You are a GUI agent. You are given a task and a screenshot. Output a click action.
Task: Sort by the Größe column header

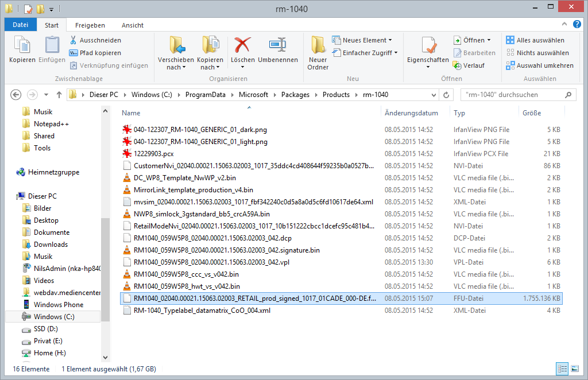[x=532, y=113]
